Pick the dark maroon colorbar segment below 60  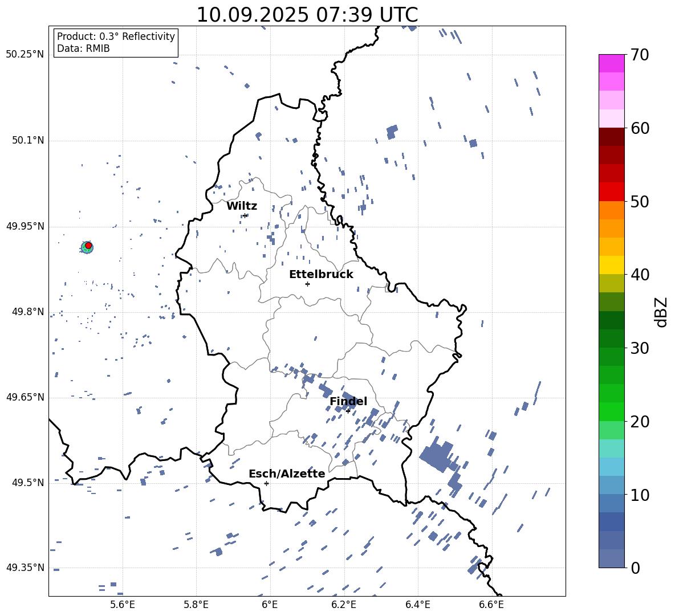[x=611, y=137]
